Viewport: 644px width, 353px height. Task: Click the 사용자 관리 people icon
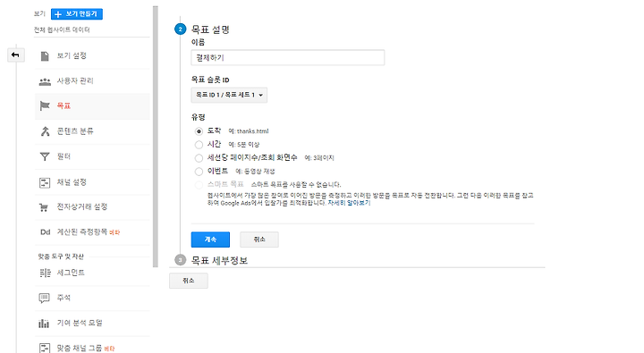(45, 81)
